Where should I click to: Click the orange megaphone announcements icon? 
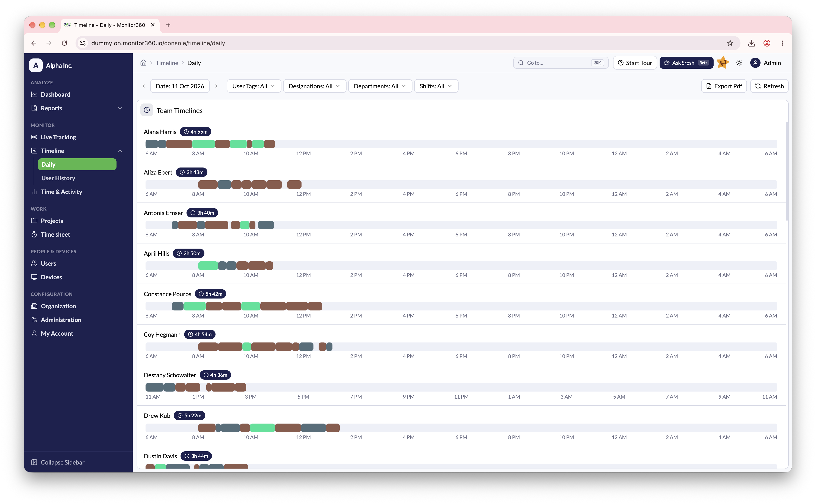722,63
